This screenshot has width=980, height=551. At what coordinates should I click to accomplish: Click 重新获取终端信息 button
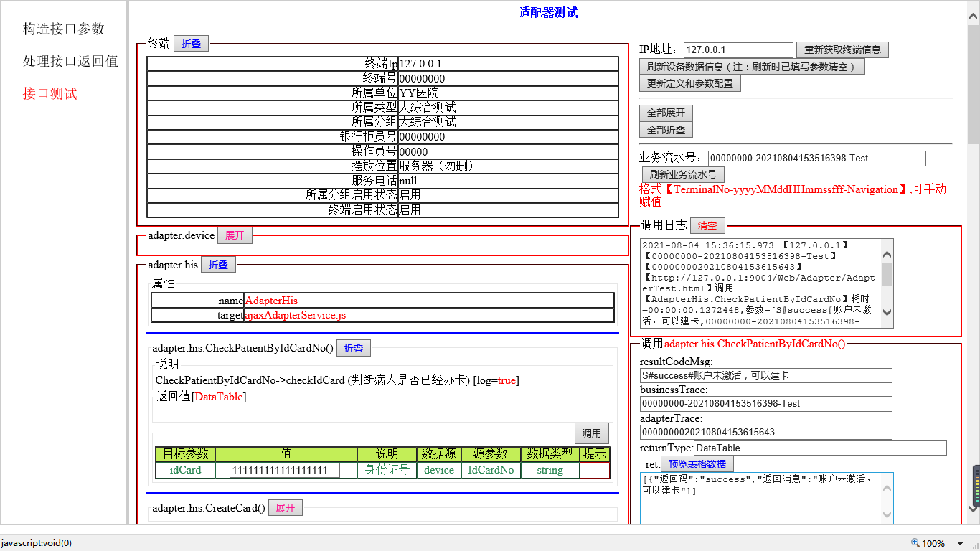tap(842, 50)
